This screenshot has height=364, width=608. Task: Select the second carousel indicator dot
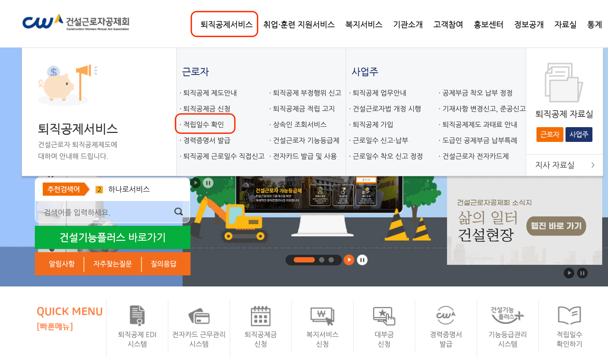tap(321, 260)
